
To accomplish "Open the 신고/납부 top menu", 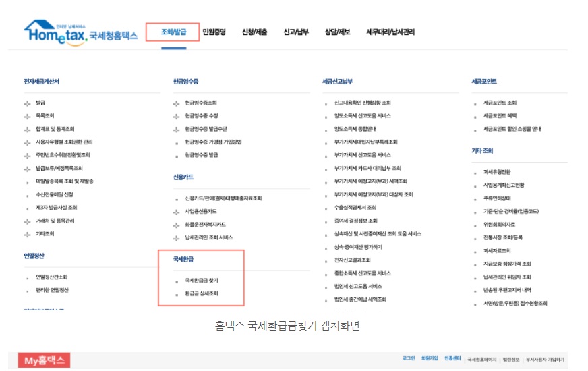I will coord(296,32).
